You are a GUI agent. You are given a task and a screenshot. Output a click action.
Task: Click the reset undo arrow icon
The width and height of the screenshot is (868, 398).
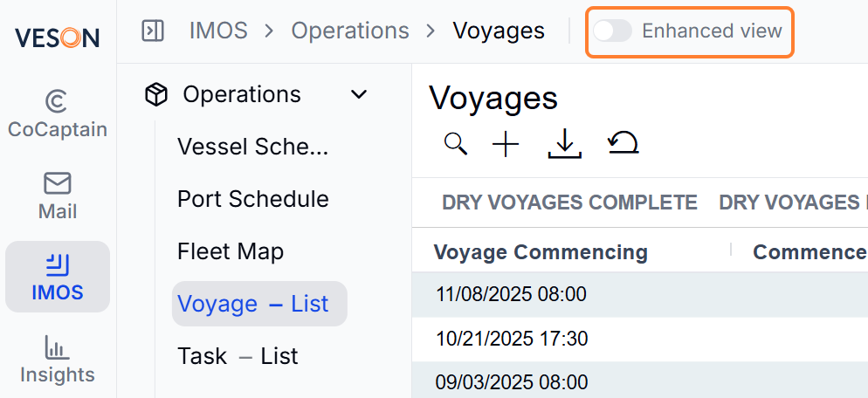623,143
